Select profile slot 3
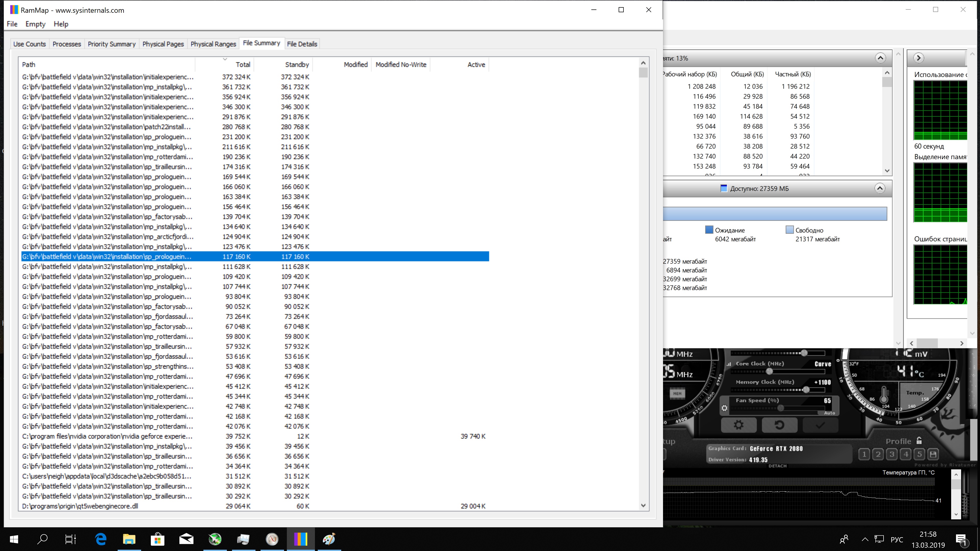The height and width of the screenshot is (551, 980). (x=892, y=454)
